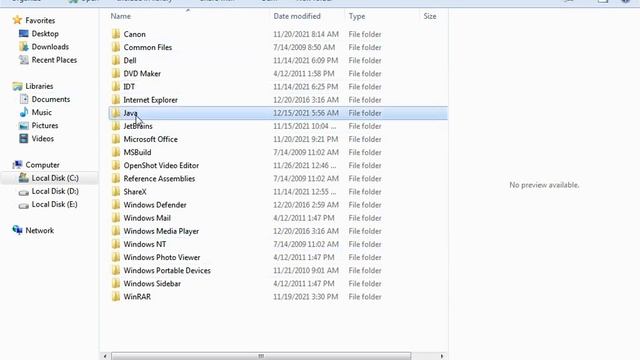Select Local Disk (E:) in sidebar

[54, 204]
